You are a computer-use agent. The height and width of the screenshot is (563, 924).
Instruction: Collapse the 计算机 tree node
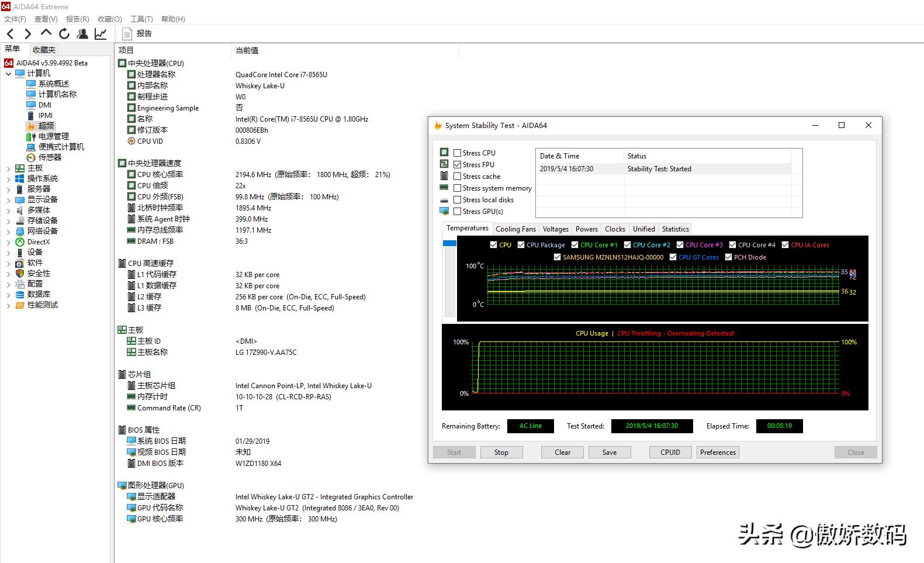[x=8, y=74]
